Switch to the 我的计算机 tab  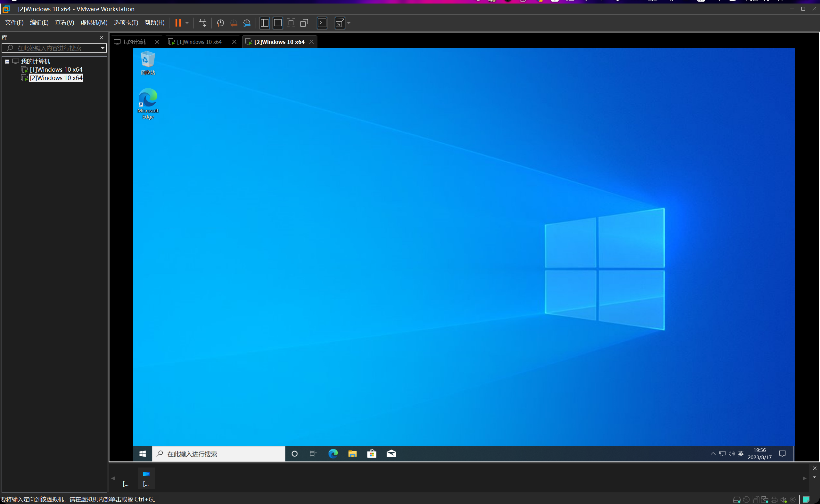[137, 42]
